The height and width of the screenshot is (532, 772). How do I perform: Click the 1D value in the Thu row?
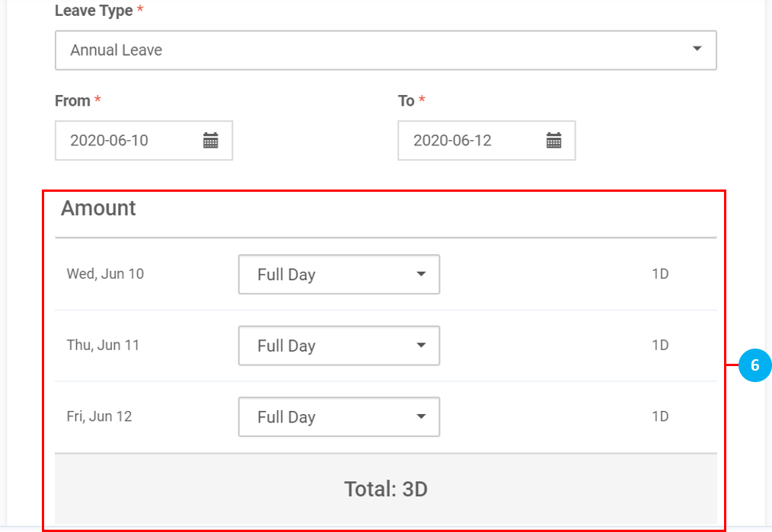659,345
